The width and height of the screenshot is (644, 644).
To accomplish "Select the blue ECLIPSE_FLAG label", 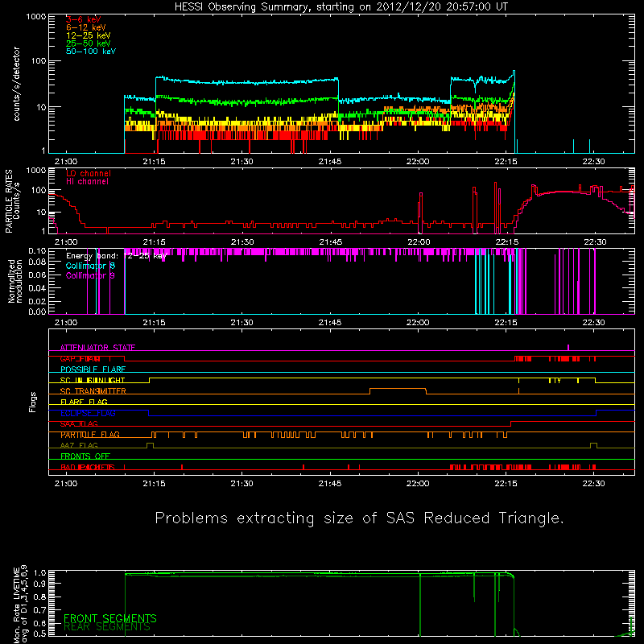I will [88, 413].
